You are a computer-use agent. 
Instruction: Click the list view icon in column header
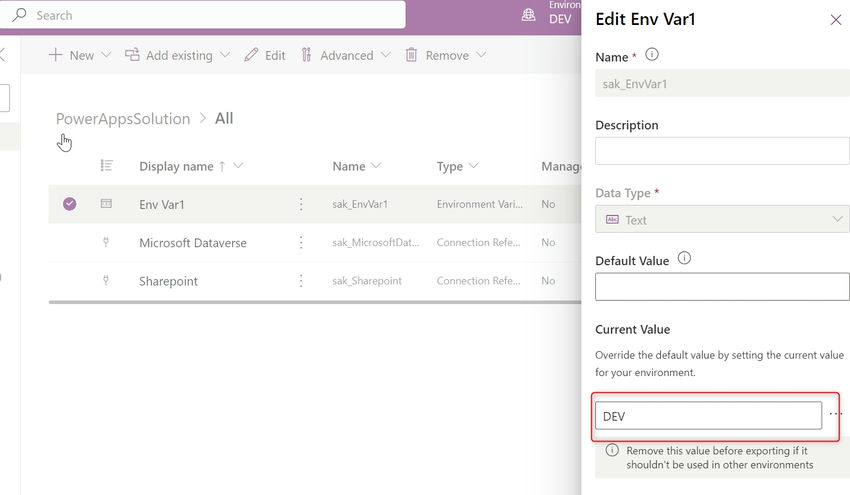click(106, 165)
